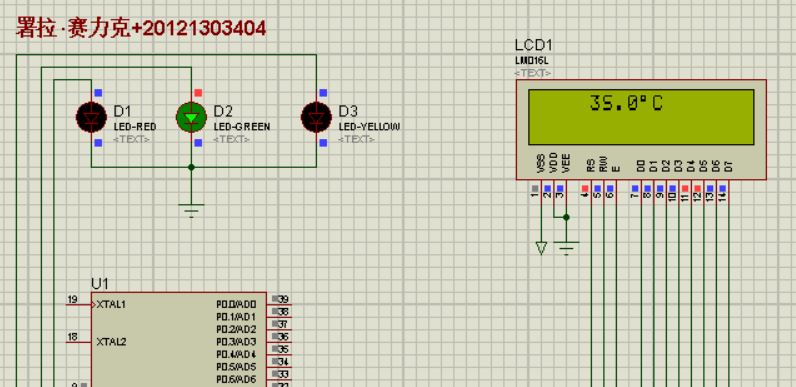
Task: Click the junction dot near the VEE pin
Action: [x=567, y=217]
